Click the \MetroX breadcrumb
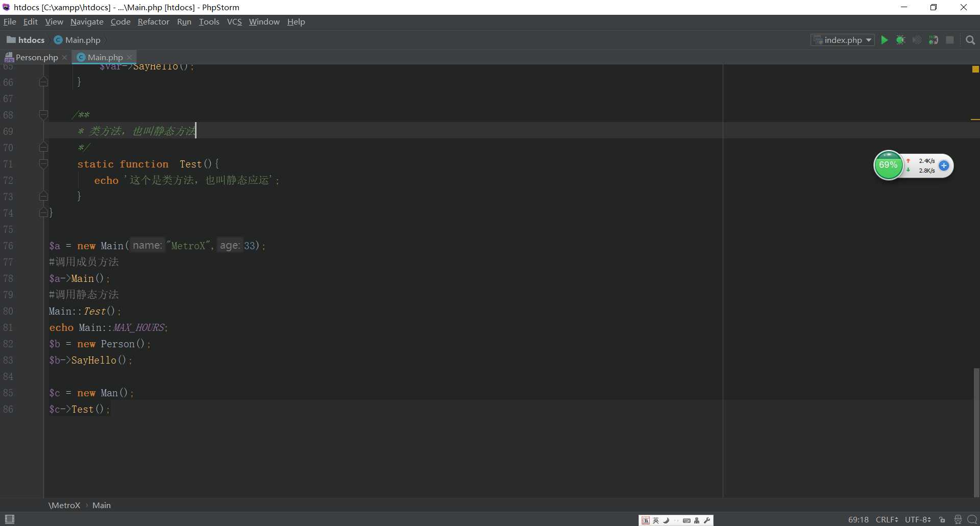Screen dimensions: 980x526 (64, 505)
